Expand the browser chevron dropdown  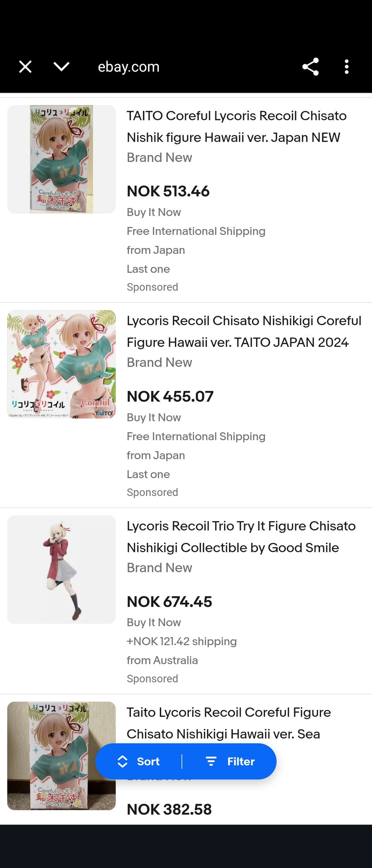click(x=61, y=67)
